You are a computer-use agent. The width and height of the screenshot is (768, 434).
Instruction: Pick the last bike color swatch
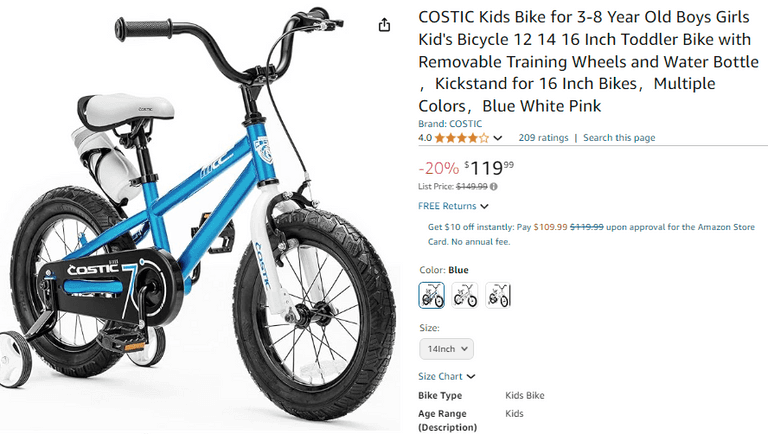498,295
